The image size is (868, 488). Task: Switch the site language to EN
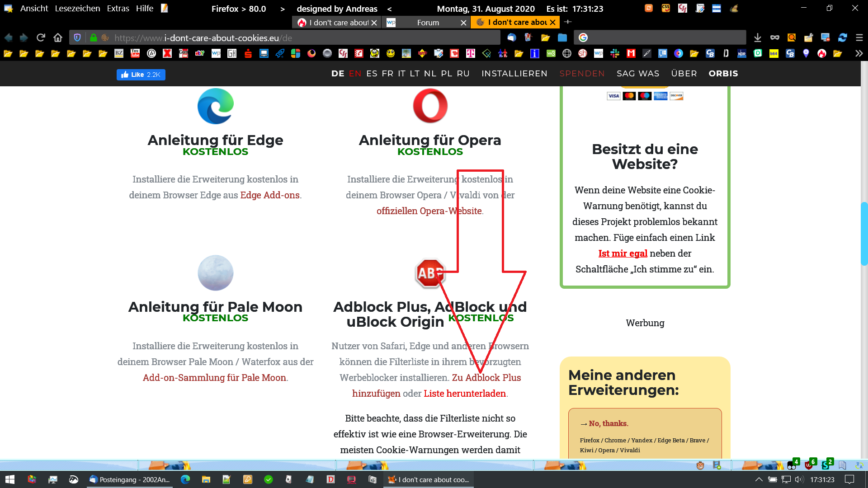pyautogui.click(x=355, y=74)
